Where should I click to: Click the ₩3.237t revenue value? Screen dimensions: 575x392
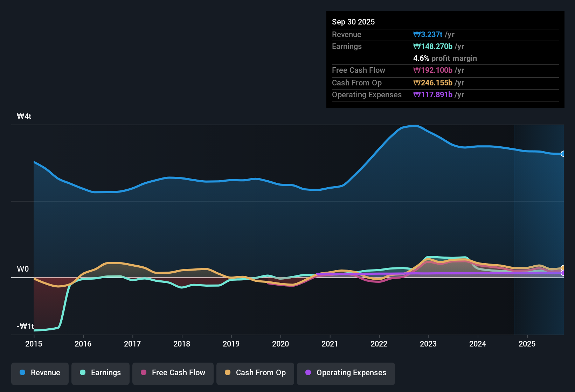tap(428, 34)
